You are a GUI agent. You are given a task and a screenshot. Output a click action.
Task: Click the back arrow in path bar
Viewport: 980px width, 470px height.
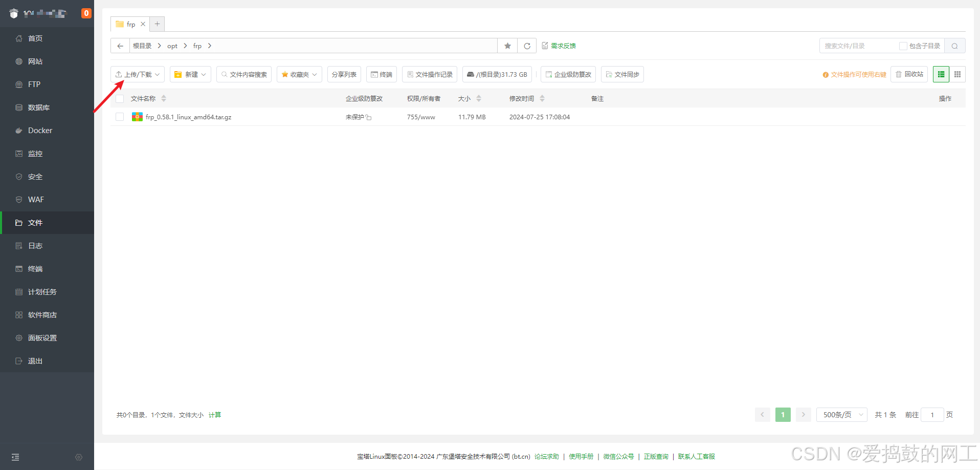coord(120,46)
